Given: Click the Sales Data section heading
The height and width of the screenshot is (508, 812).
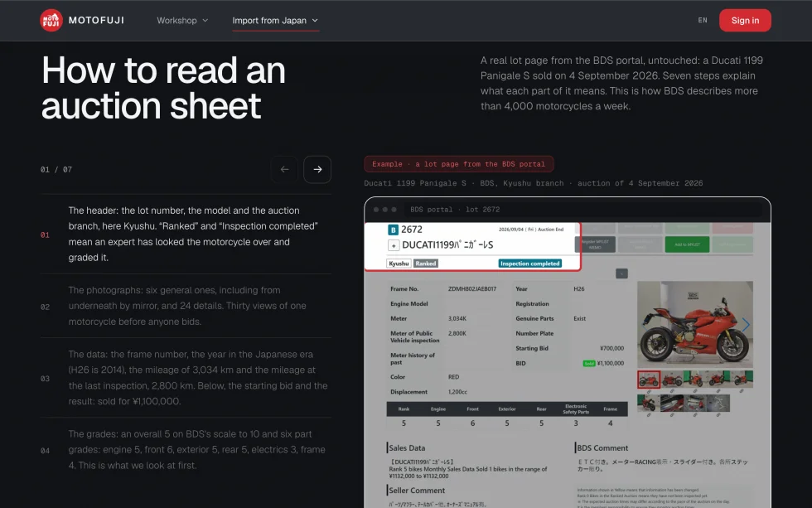Looking at the screenshot, I should click(x=407, y=448).
